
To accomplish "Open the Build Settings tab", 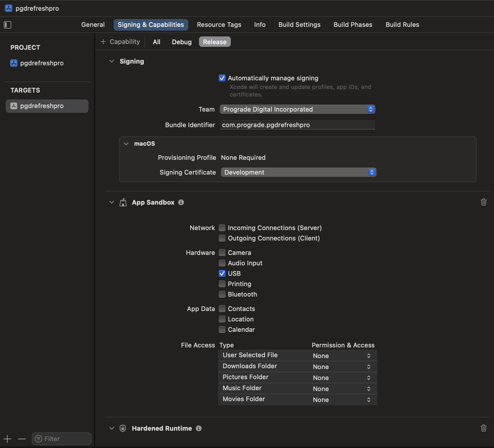I will point(299,25).
